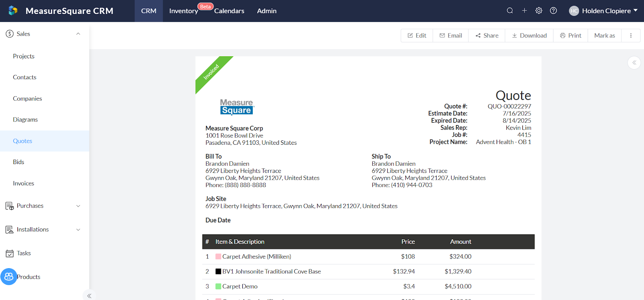The height and width of the screenshot is (300, 644).
Task: Click the Job # value 4415
Action: coord(524,135)
